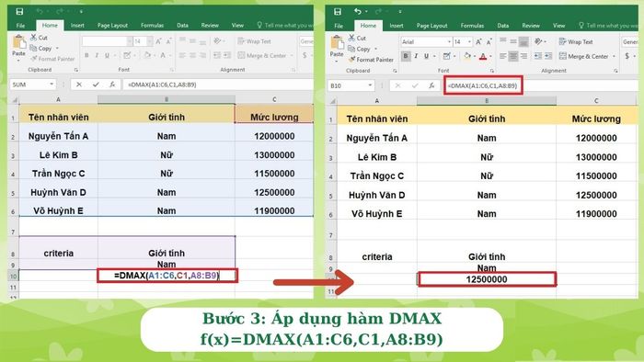Image resolution: width=644 pixels, height=362 pixels.
Task: Click Paste in the left Excel window
Action: [x=18, y=46]
